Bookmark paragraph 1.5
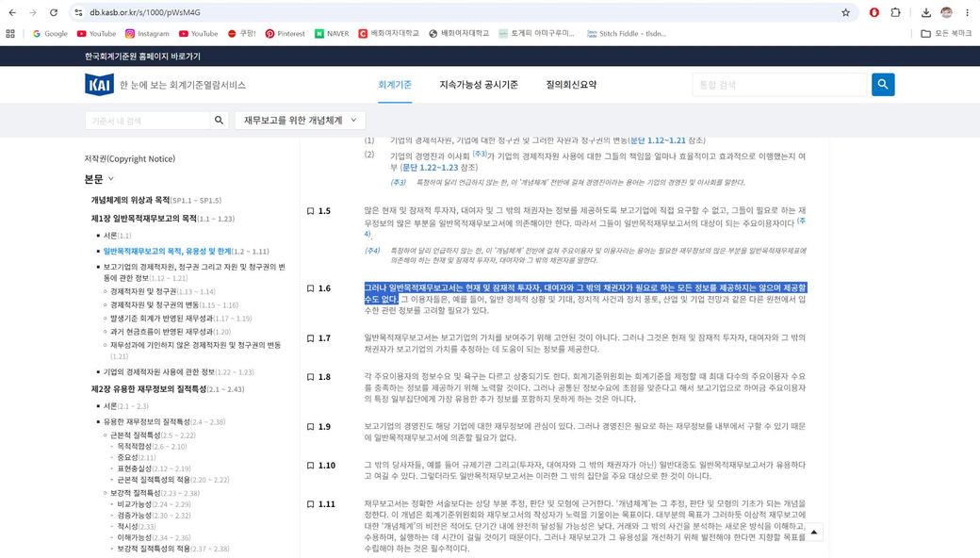This screenshot has height=558, width=980. click(x=310, y=211)
